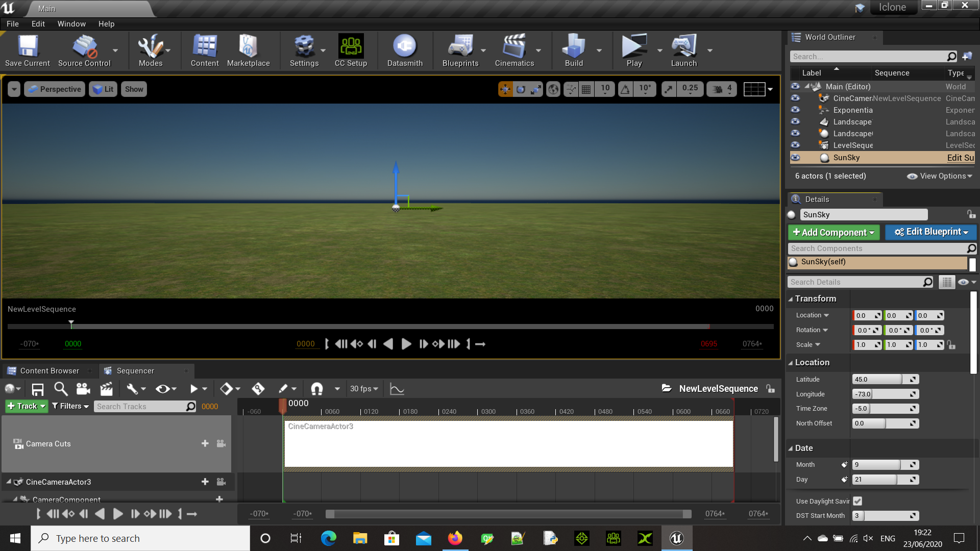Open View Options in World Outliner

click(x=939, y=176)
